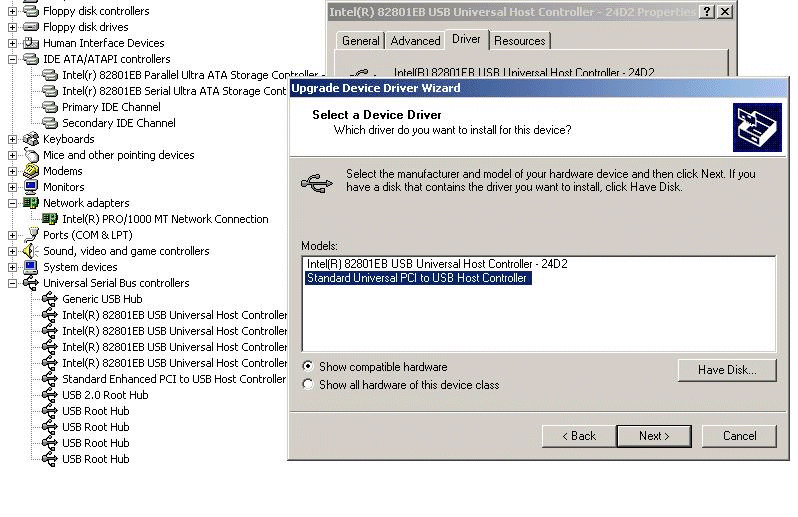
Task: Select Intel PRO/1000 MT Network Connection
Action: click(x=165, y=219)
